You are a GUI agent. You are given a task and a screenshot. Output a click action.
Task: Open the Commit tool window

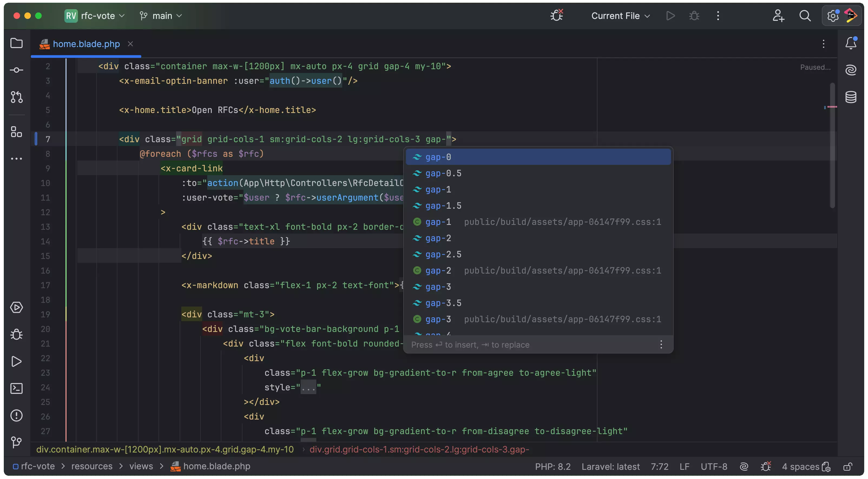click(16, 70)
